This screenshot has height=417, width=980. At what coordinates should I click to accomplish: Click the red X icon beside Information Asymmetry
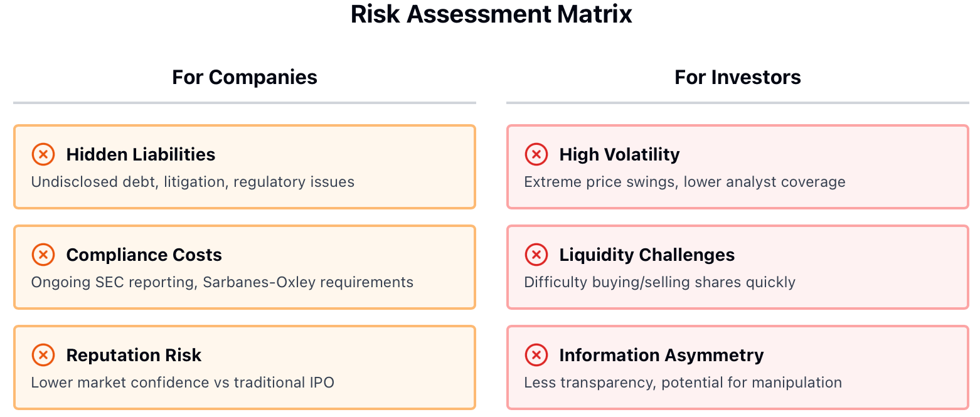coord(536,355)
